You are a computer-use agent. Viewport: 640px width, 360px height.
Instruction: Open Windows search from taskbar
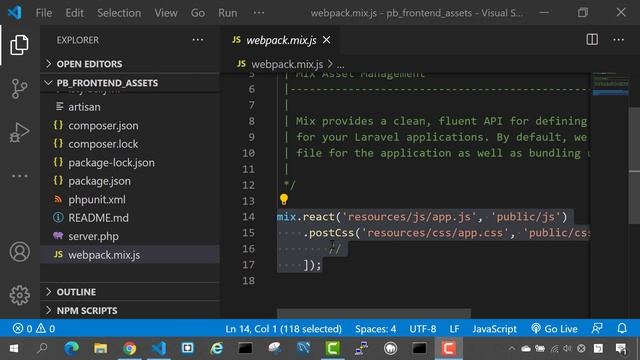(42, 349)
